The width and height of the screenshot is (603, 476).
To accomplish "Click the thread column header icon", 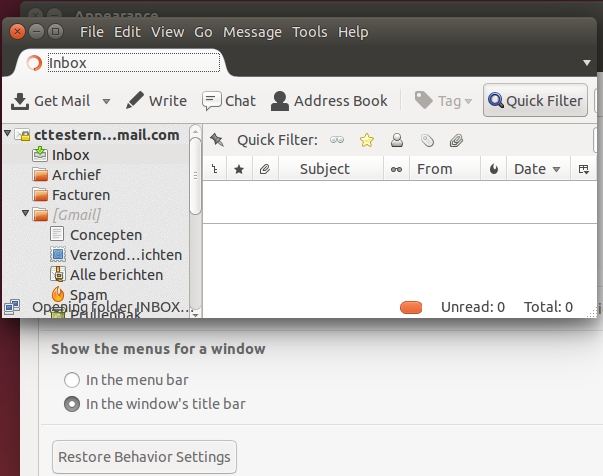I will [x=215, y=169].
